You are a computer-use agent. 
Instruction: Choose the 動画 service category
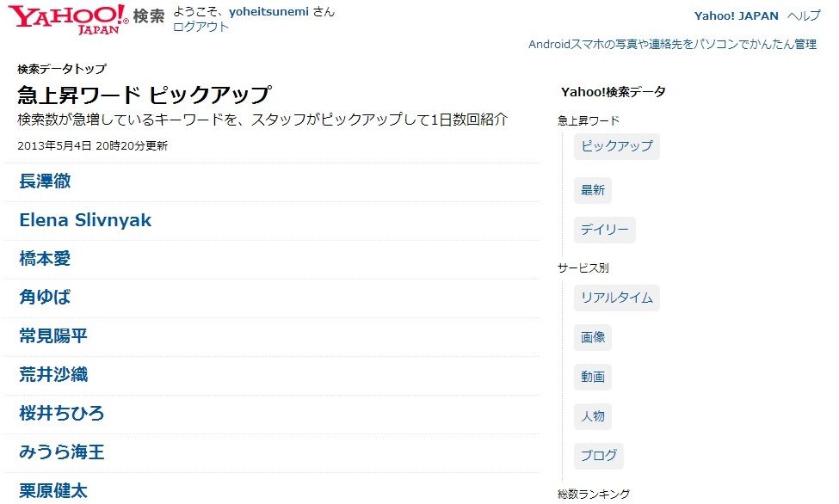pyautogui.click(x=593, y=377)
